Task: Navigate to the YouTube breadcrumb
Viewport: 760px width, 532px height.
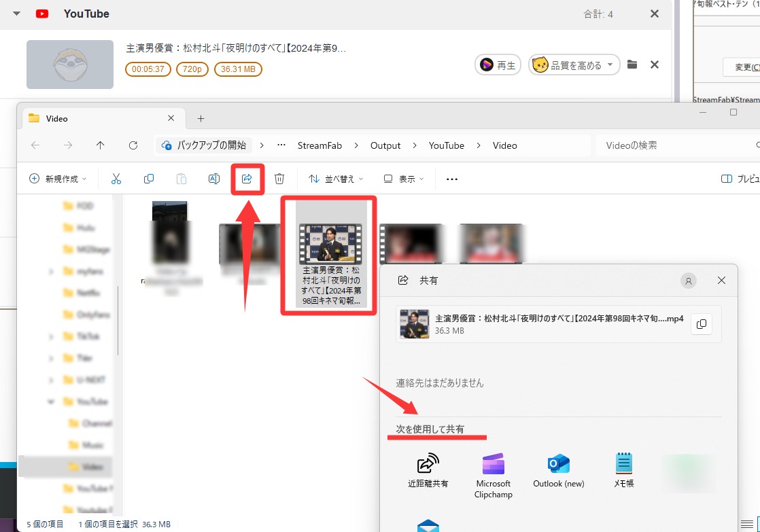Action: (447, 145)
